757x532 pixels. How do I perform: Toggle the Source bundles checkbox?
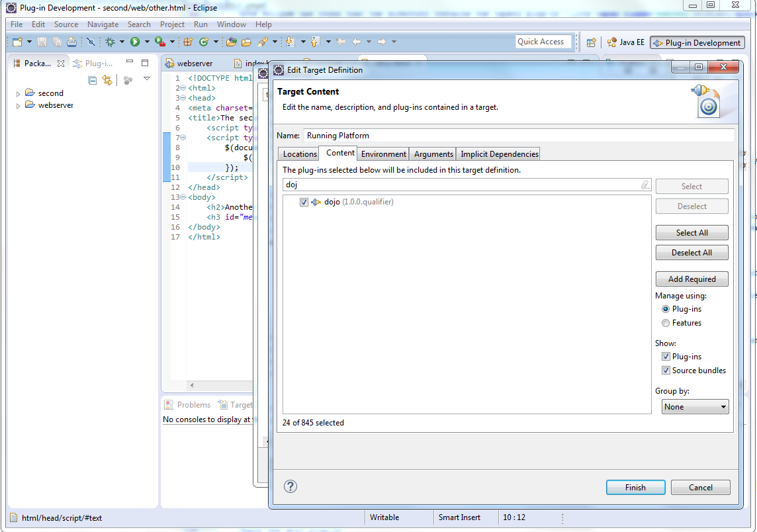666,371
